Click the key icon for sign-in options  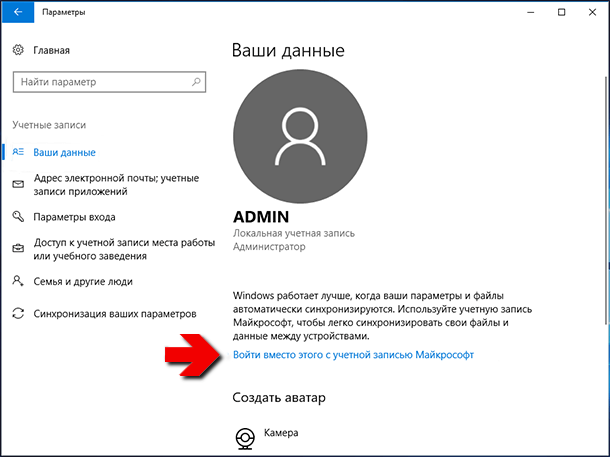coord(18,216)
